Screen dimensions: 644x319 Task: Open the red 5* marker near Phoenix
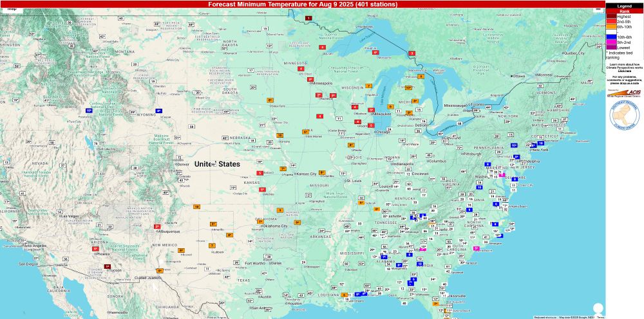click(95, 249)
